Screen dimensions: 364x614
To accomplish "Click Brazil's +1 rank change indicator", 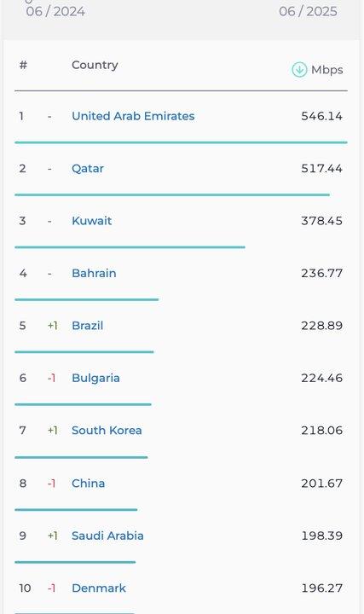I will pyautogui.click(x=53, y=326).
